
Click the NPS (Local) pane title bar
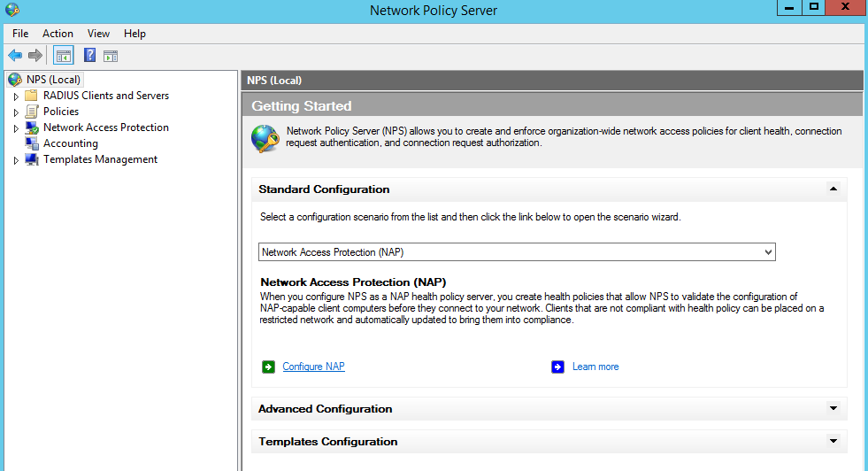552,81
